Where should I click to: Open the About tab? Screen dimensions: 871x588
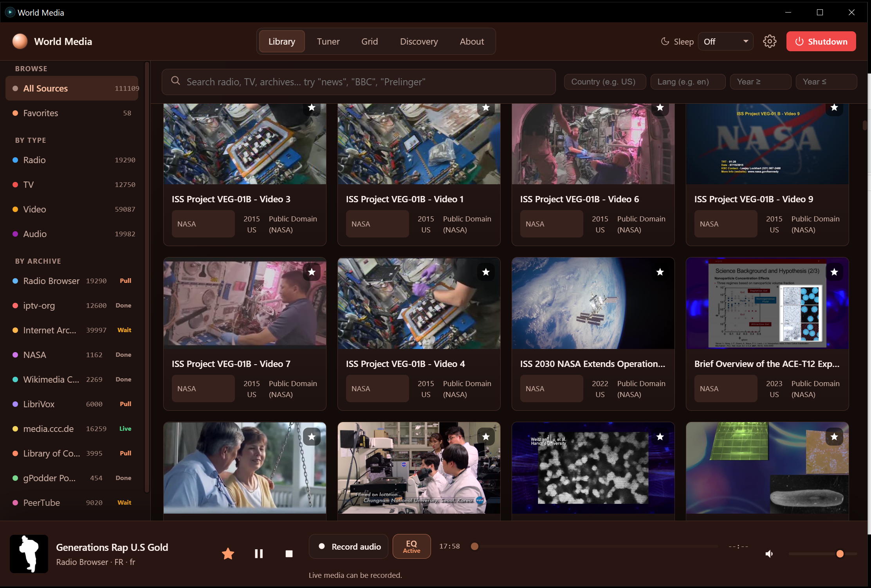[x=472, y=41]
